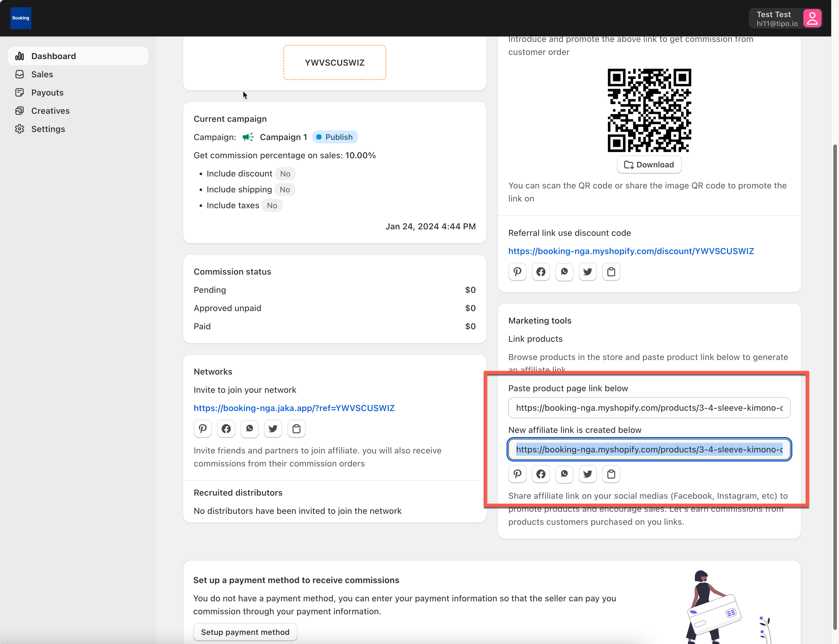Image resolution: width=839 pixels, height=644 pixels.
Task: Copy new affiliate link to clipboard
Action: [x=611, y=474]
